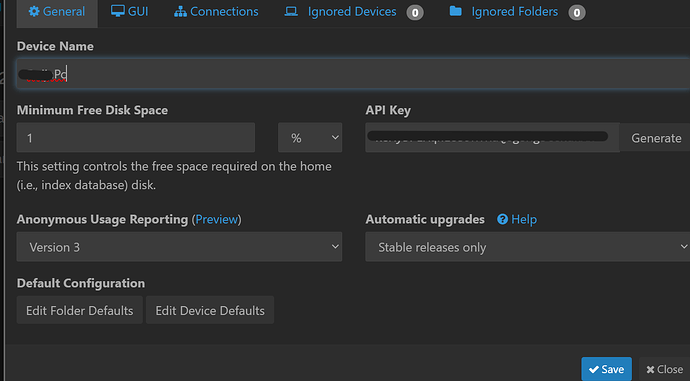
Task: Click the checkmark icon on Save
Action: tap(594, 370)
